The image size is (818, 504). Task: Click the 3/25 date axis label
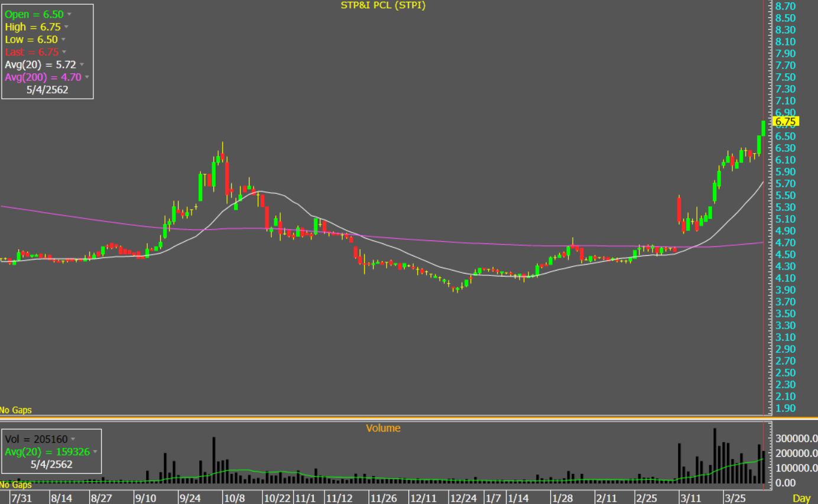(735, 499)
